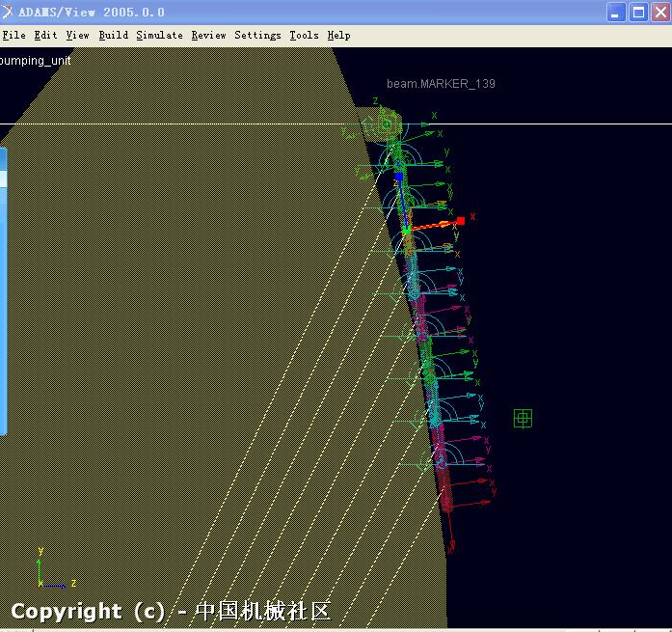Open the Settings menu

pyautogui.click(x=257, y=35)
